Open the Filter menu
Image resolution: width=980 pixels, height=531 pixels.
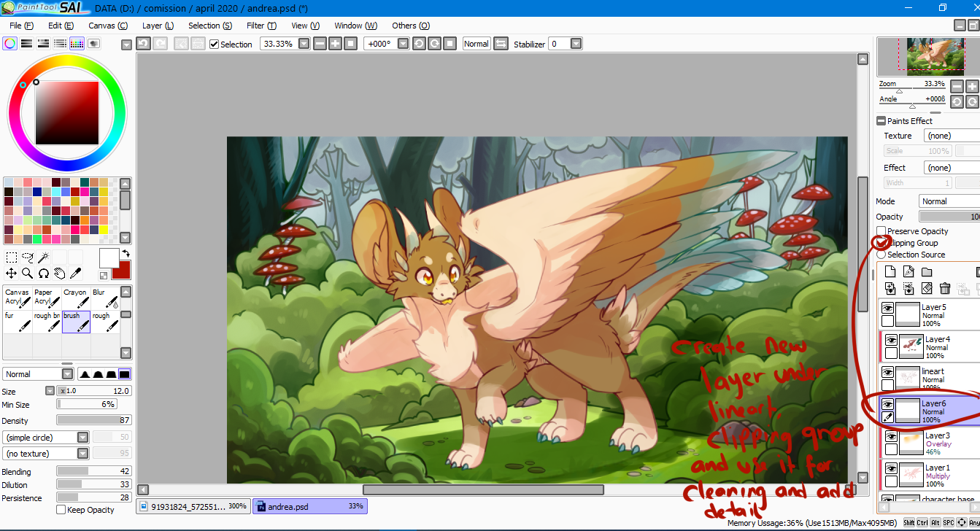tap(261, 26)
